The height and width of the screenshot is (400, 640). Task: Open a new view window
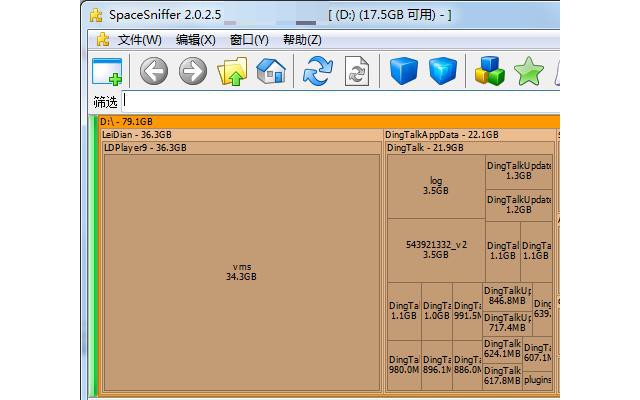pos(107,71)
